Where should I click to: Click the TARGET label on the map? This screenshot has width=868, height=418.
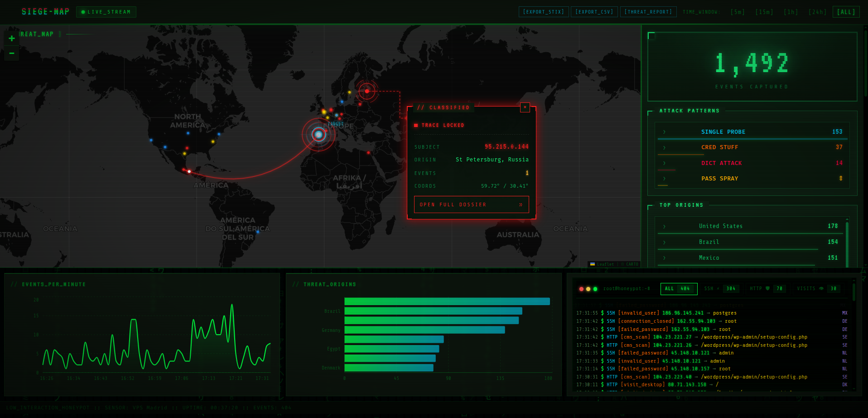pyautogui.click(x=336, y=124)
